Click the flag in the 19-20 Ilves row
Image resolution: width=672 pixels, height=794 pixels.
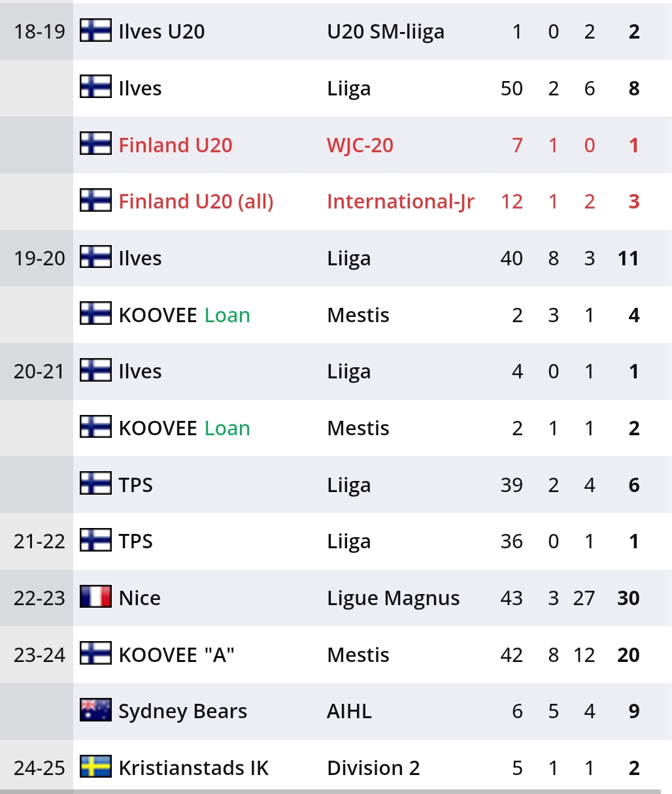[x=95, y=257]
